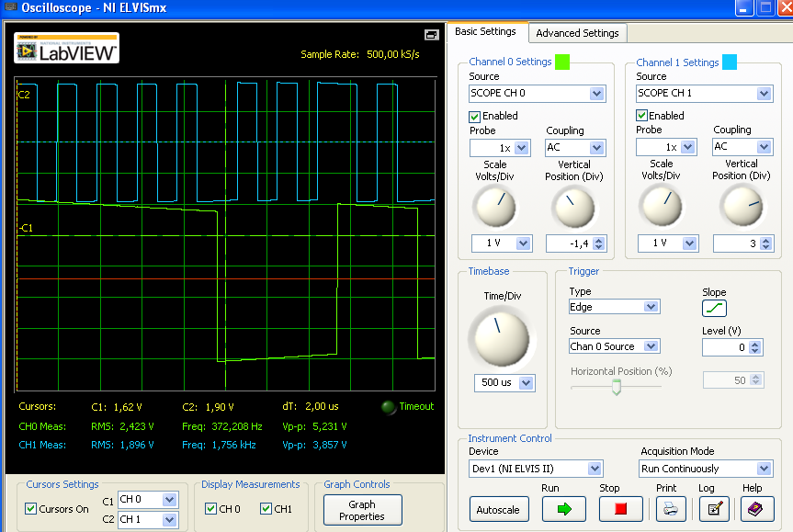Click Channel 0 green color swatch
Image resolution: width=793 pixels, height=532 pixels.
[x=561, y=62]
